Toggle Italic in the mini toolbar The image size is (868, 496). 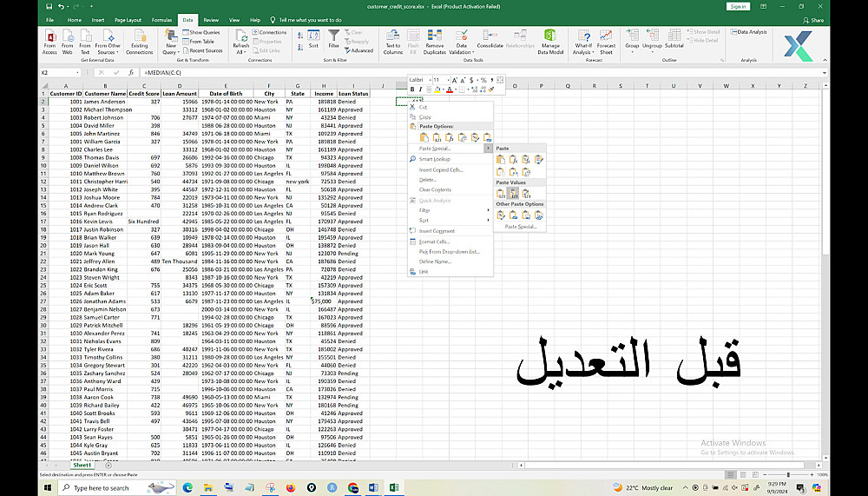pyautogui.click(x=420, y=89)
